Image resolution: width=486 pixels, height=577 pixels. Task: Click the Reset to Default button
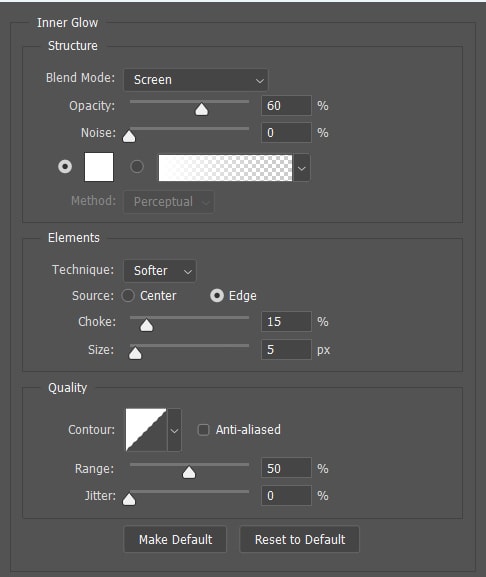(x=299, y=539)
